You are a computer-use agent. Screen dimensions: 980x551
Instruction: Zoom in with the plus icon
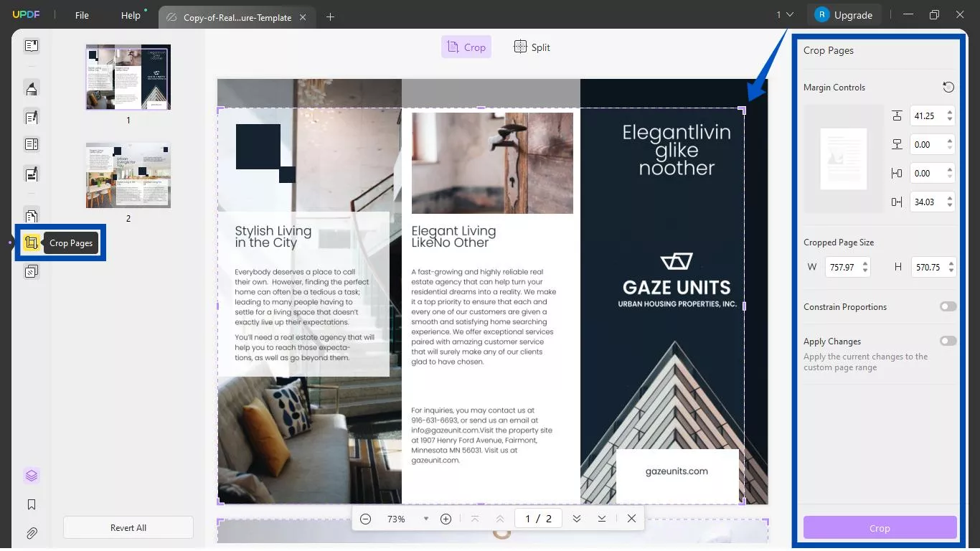446,519
